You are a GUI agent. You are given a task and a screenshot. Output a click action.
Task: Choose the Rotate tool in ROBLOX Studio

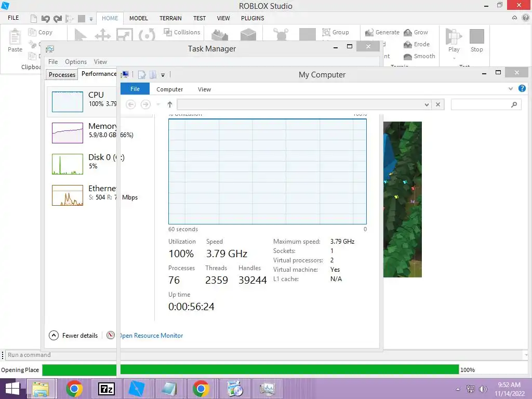[147, 35]
